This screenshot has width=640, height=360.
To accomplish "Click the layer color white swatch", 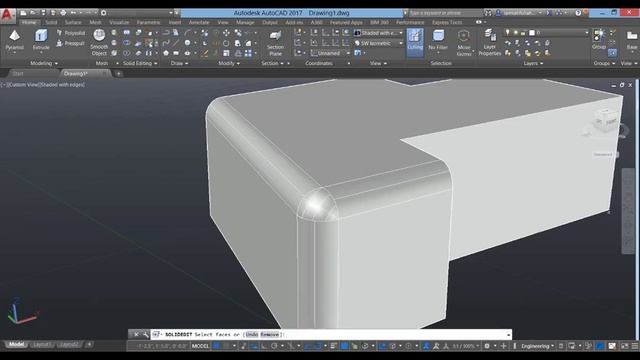I will click(532, 33).
